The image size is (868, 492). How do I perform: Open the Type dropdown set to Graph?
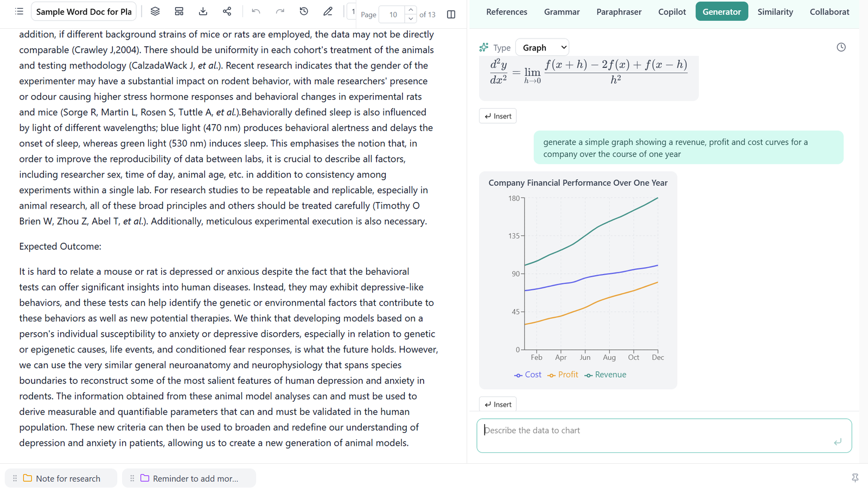(x=542, y=48)
